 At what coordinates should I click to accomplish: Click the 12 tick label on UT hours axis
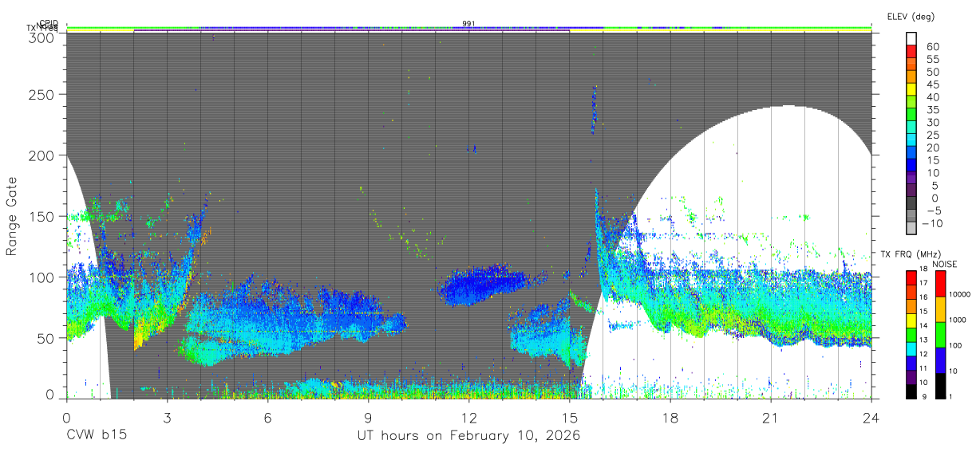pos(468,417)
